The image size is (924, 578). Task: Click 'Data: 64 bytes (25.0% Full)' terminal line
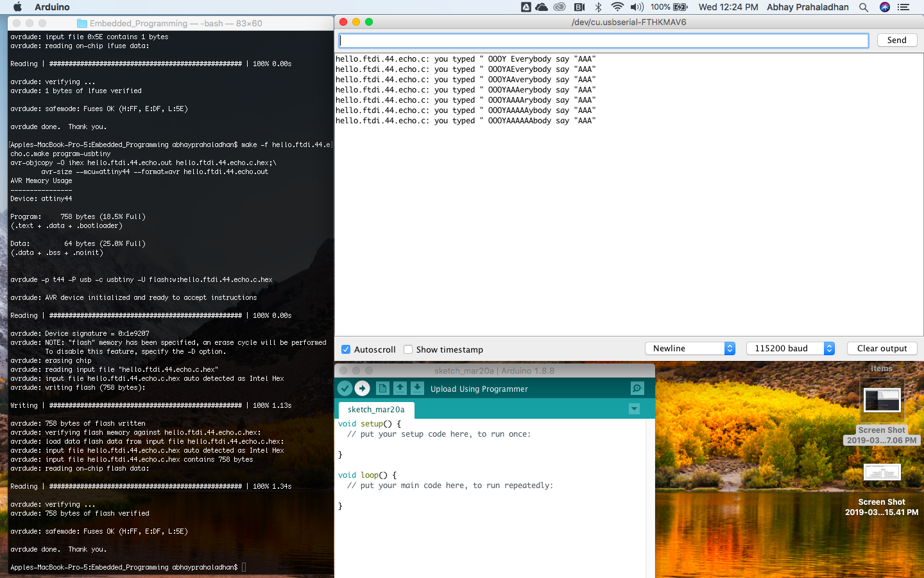click(x=78, y=243)
